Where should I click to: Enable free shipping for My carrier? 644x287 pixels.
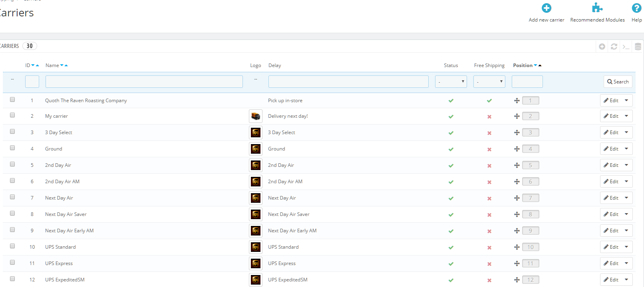489,117
